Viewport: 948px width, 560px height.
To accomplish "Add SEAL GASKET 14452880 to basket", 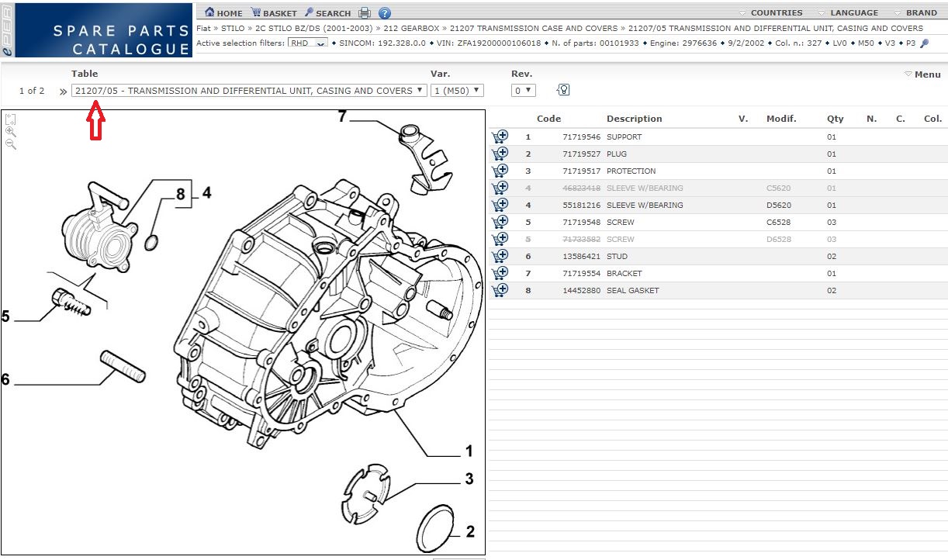I will pyautogui.click(x=500, y=290).
